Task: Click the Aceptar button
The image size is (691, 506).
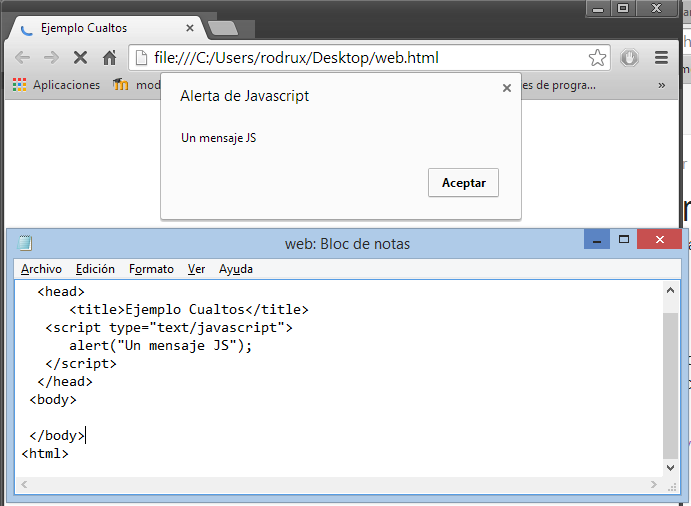Action: [x=463, y=182]
